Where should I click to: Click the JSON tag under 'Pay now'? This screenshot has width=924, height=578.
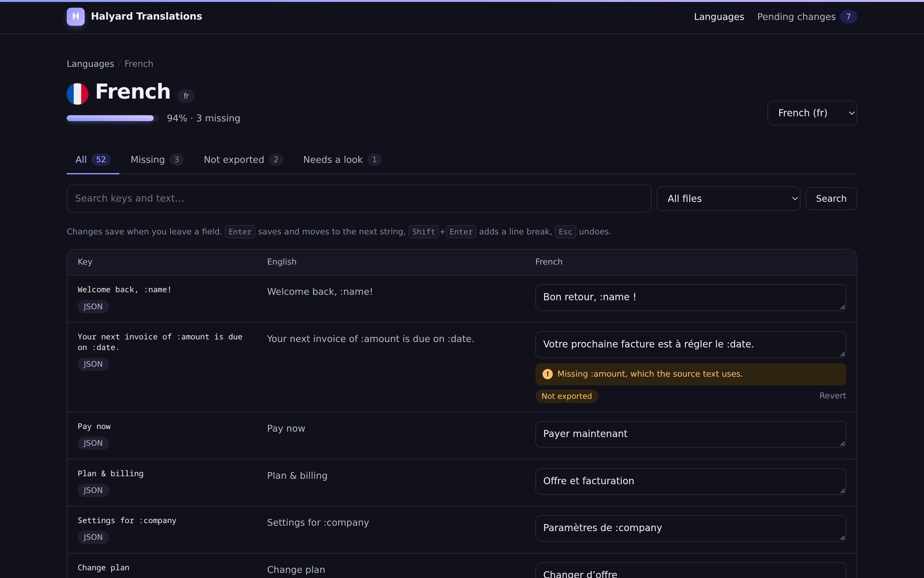(93, 443)
